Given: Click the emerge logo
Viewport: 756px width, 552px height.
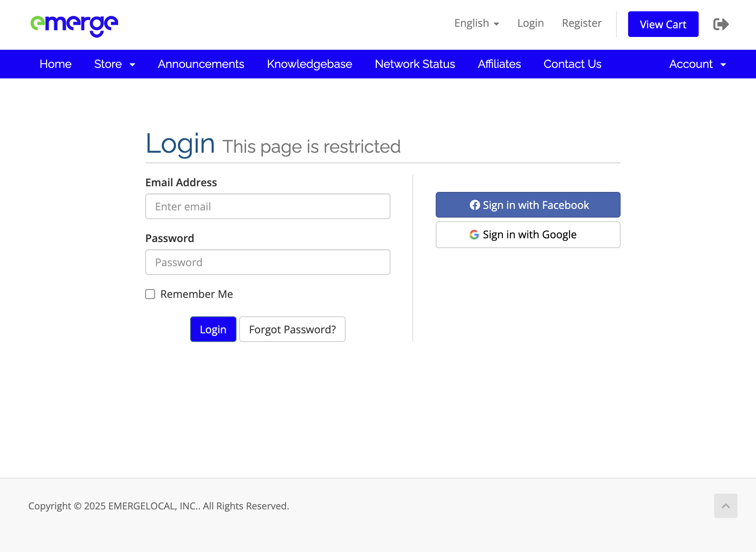Looking at the screenshot, I should 74,25.
